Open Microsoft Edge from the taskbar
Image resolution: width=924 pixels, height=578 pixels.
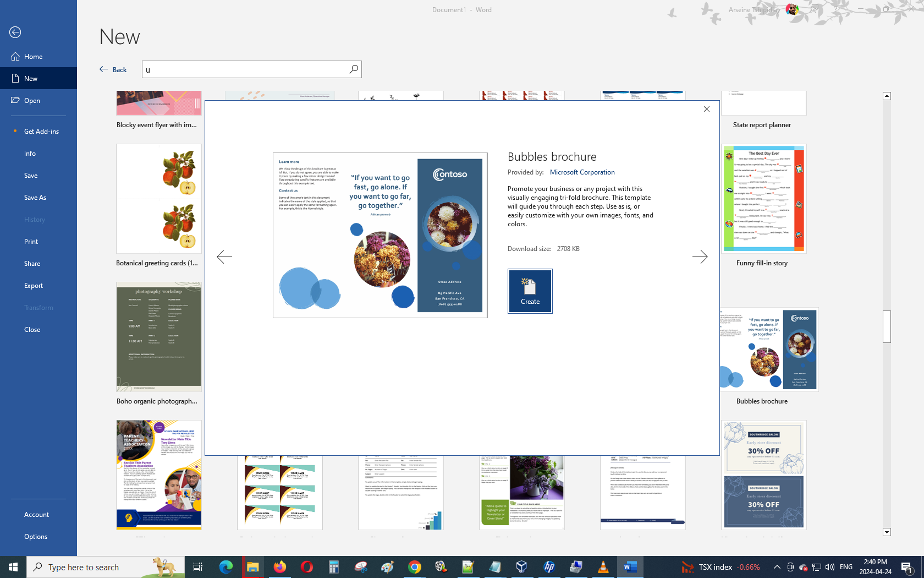click(226, 567)
